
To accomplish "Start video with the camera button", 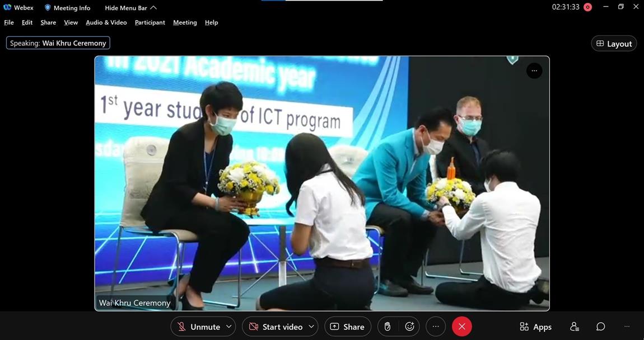I will [x=275, y=327].
